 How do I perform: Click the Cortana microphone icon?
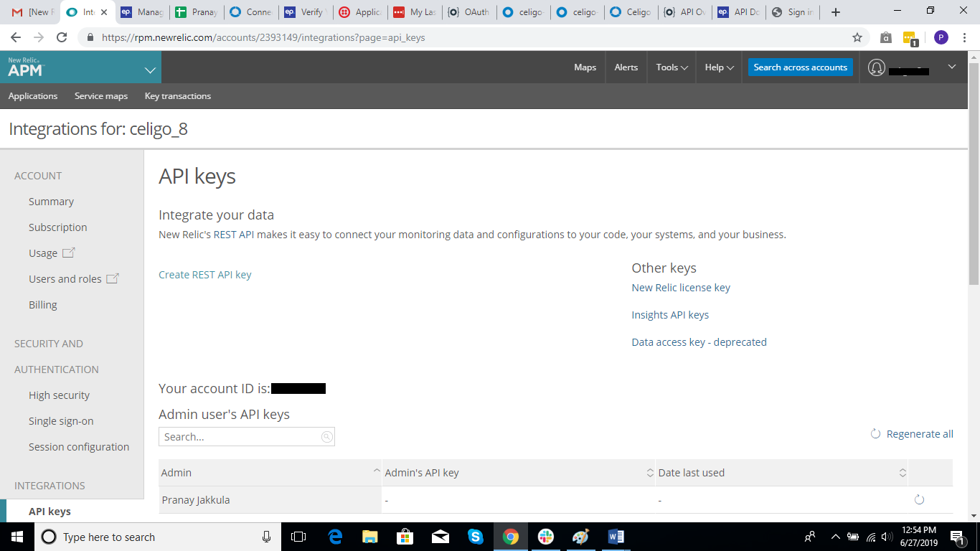tap(266, 537)
